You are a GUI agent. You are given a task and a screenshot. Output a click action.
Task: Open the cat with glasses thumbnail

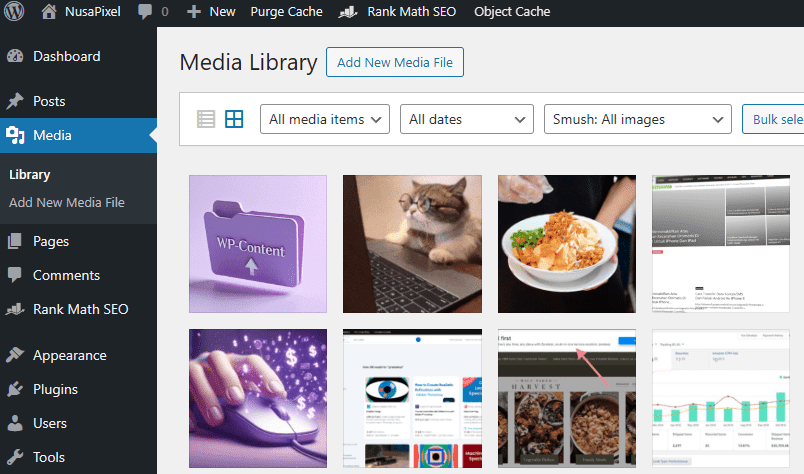[x=412, y=244]
